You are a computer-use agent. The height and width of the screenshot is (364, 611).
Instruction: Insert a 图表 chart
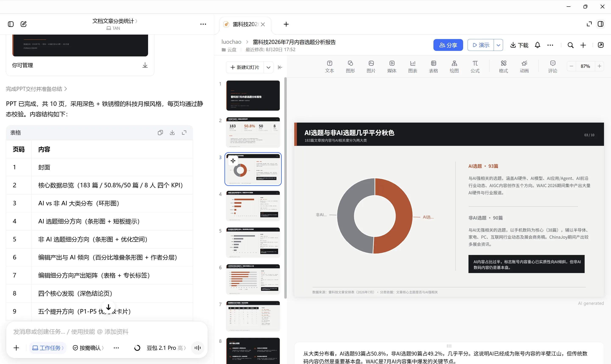pyautogui.click(x=413, y=67)
